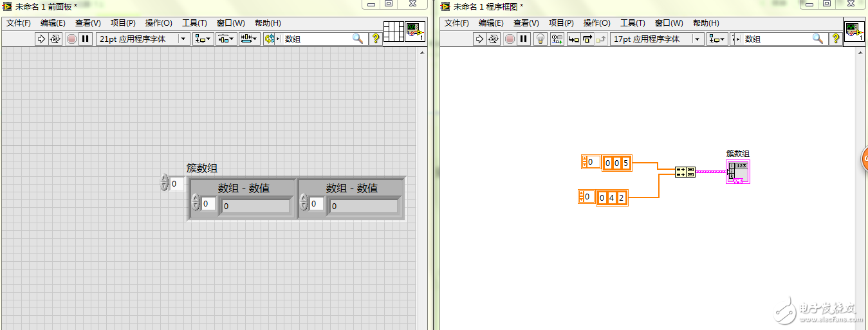This screenshot has height=330, width=868.
Task: Open Align Objects menu in block diagram
Action: [717, 39]
